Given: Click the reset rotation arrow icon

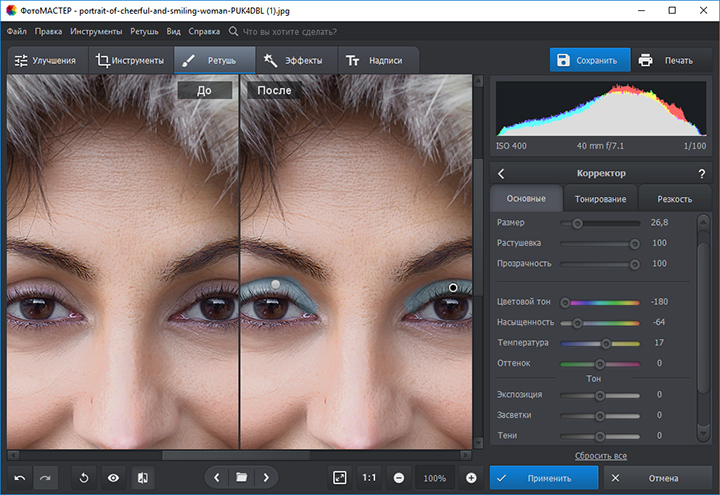Looking at the screenshot, I should pyautogui.click(x=84, y=478).
